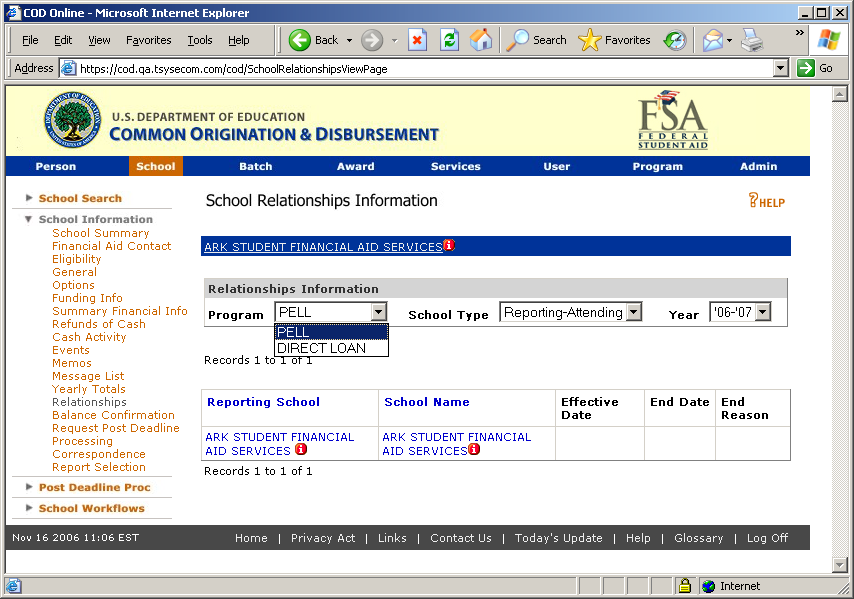
Task: Click the History clock icon
Action: point(675,40)
